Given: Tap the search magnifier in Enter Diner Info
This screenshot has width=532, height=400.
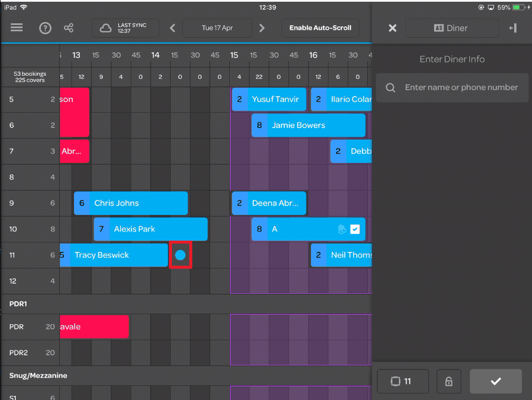Looking at the screenshot, I should click(x=390, y=87).
